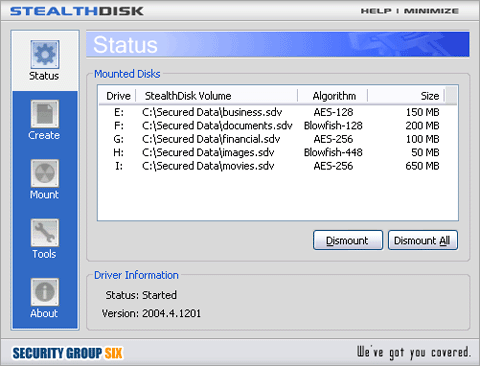Sort by the Drive column header
Screen dimensions: 480x366
(118, 96)
